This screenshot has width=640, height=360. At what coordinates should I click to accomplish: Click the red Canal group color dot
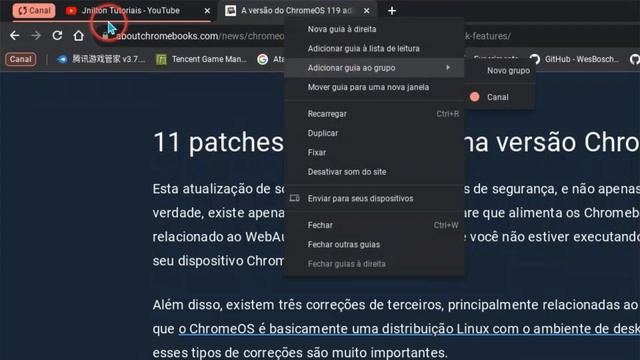pyautogui.click(x=474, y=97)
